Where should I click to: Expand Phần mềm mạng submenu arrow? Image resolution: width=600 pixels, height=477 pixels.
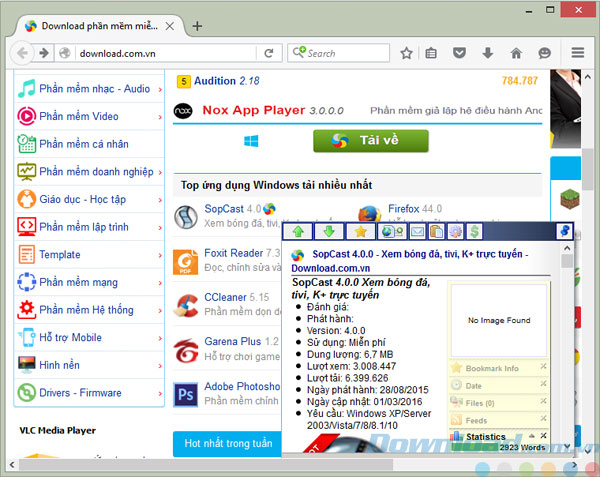[160, 283]
